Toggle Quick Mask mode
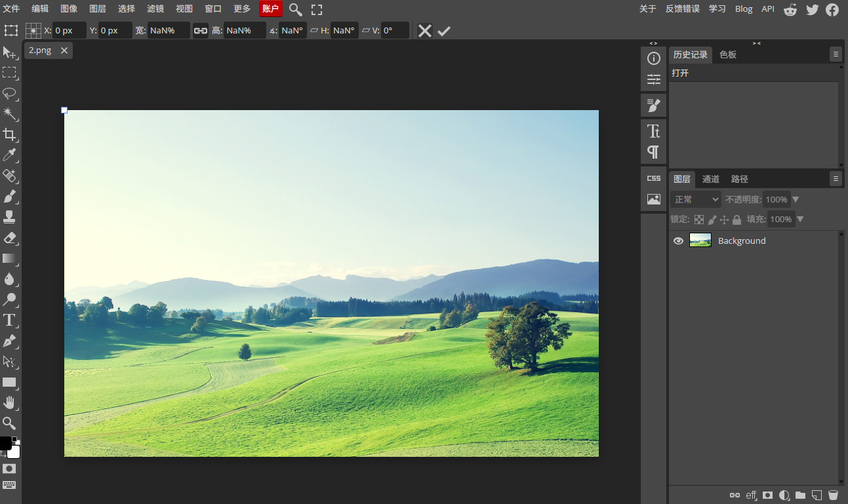 (9, 469)
